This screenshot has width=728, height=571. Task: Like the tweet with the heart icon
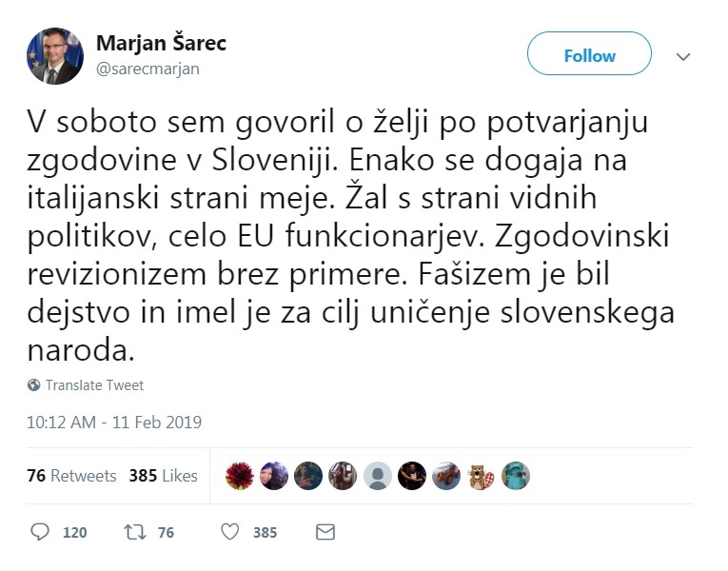[x=229, y=532]
